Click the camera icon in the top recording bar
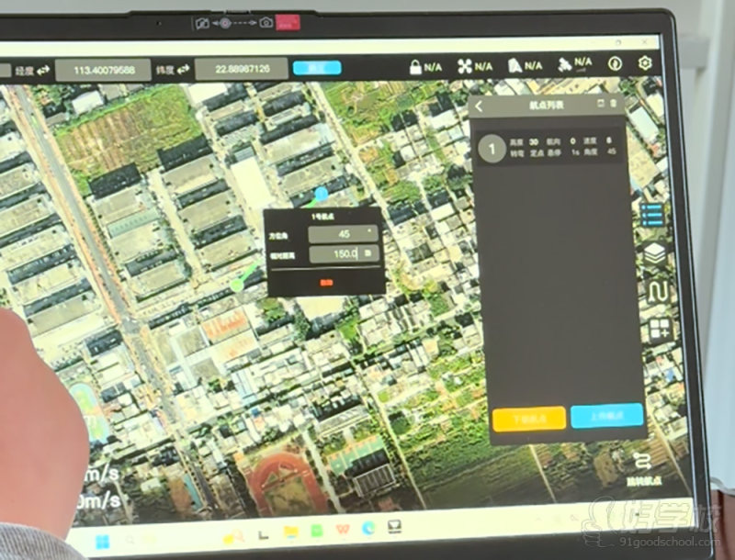The image size is (735, 560). [x=266, y=22]
